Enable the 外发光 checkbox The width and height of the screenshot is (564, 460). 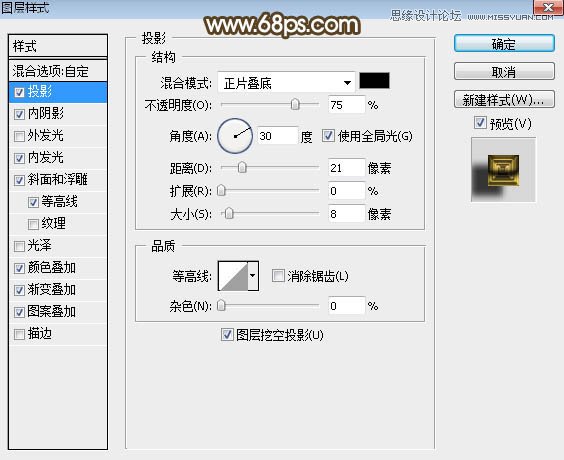[19, 136]
